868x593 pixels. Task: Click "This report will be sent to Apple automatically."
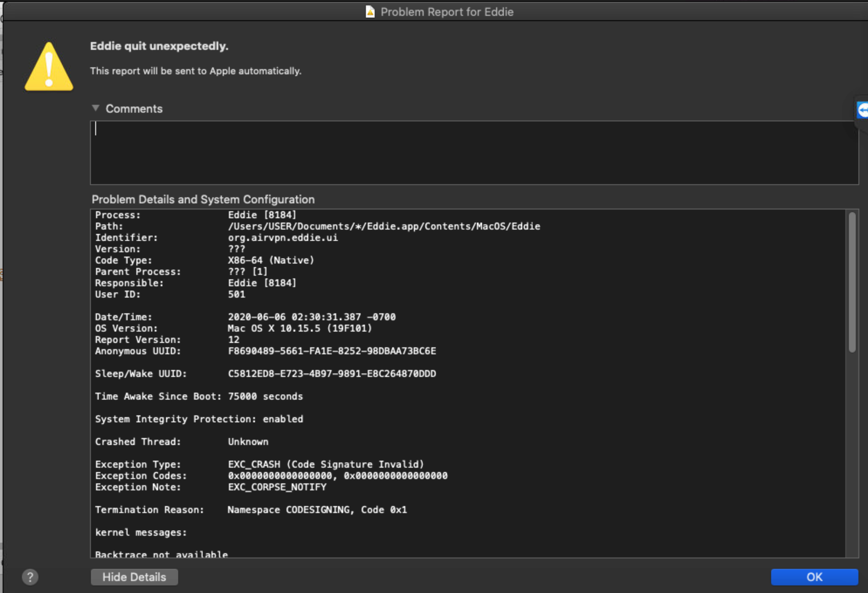(196, 71)
